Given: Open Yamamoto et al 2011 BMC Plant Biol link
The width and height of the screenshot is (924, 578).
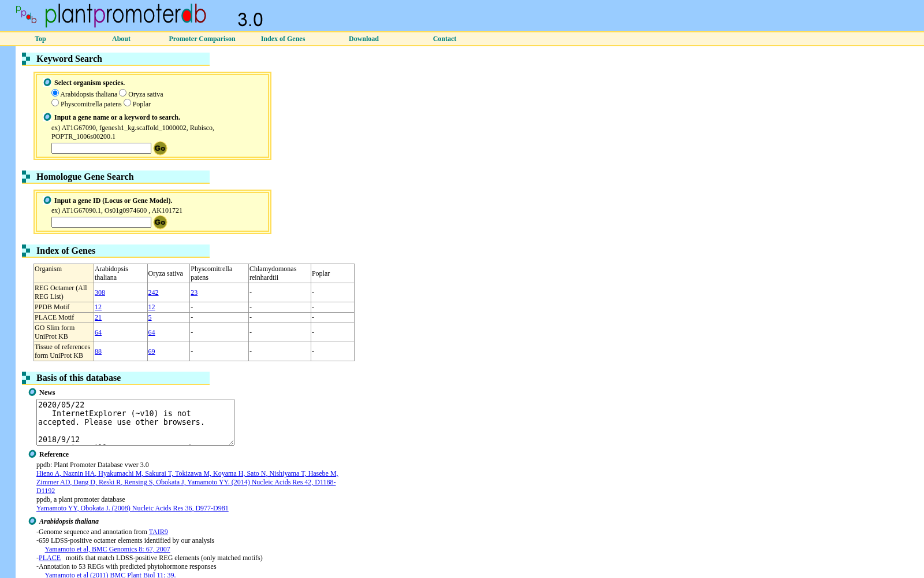Looking at the screenshot, I should click(110, 575).
